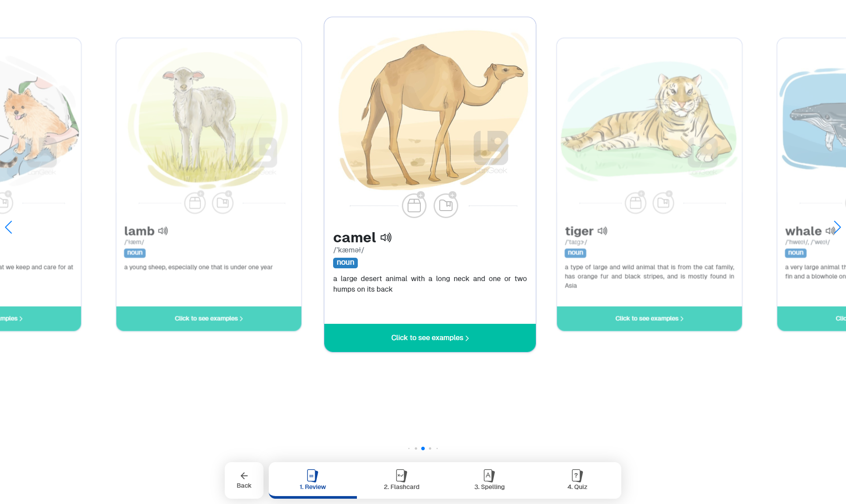
Task: Play tiger pronunciation audio
Action: coord(602,231)
